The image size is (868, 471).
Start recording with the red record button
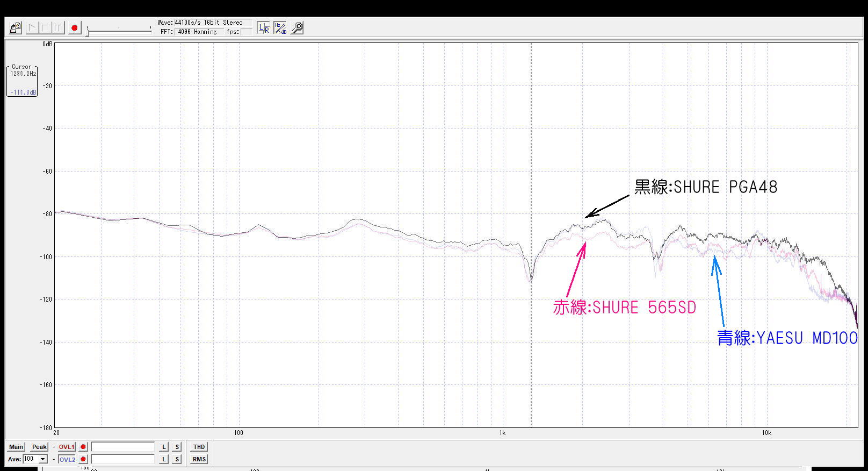point(75,27)
